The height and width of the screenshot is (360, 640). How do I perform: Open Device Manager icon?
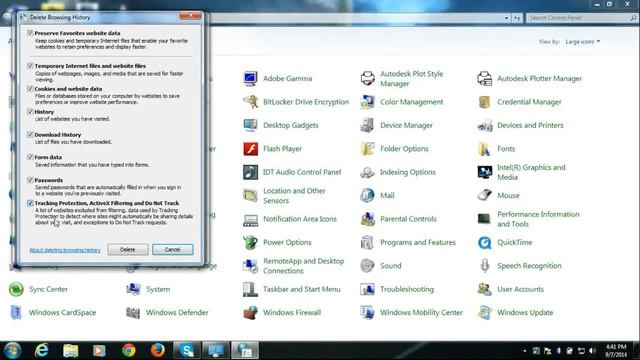[x=367, y=125]
